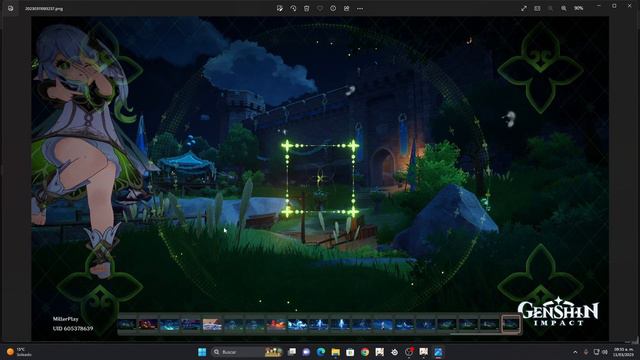Image resolution: width=640 pixels, height=360 pixels.
Task: Open the volume control in system tray
Action: click(x=605, y=352)
